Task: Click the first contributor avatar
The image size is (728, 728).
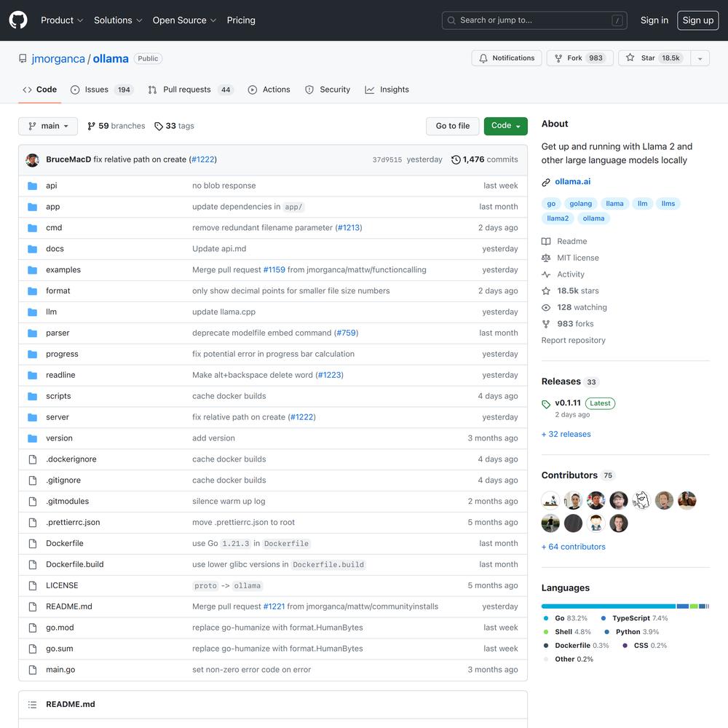Action: point(550,501)
